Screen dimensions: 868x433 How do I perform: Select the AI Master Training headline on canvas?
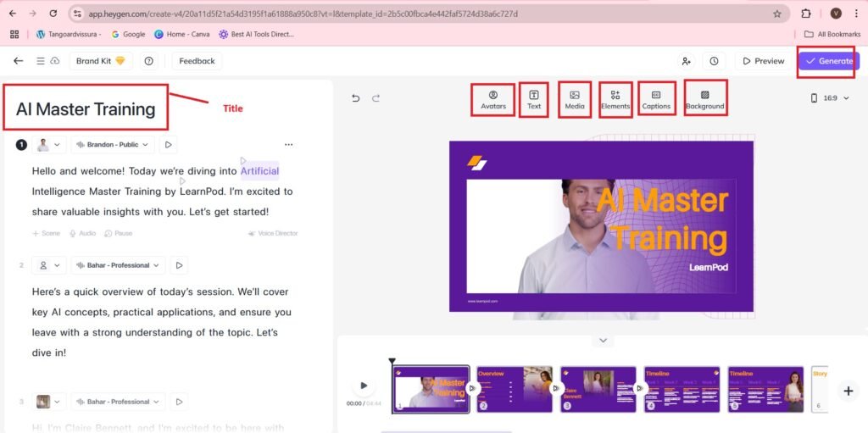(x=665, y=219)
